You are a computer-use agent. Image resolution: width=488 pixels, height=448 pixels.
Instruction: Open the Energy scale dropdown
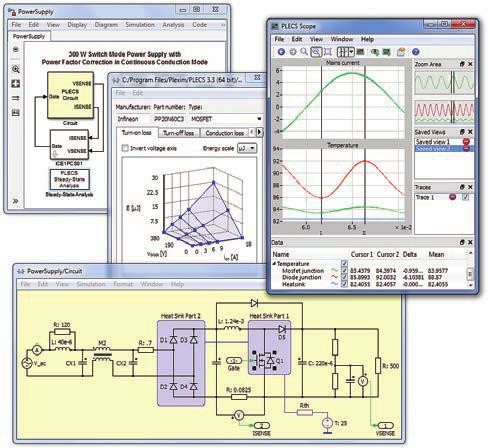point(247,148)
